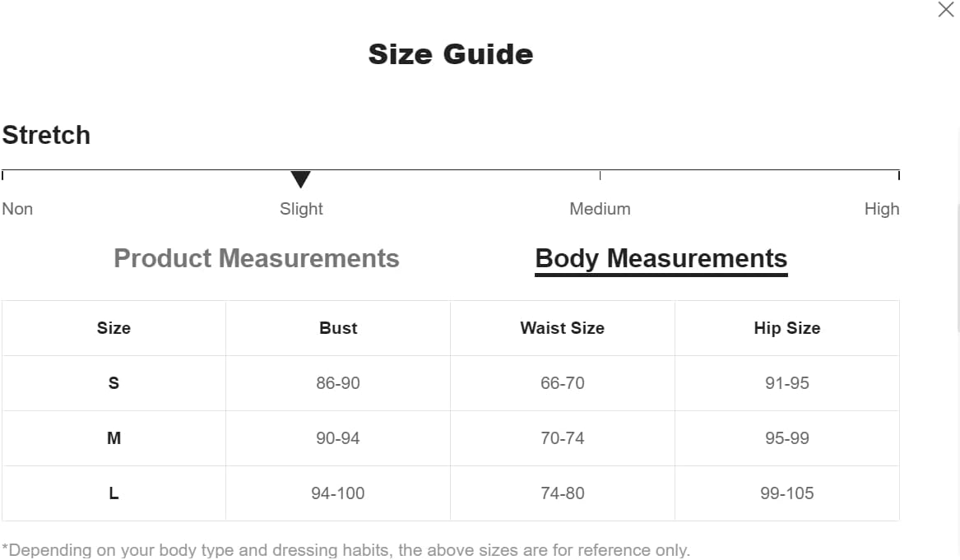Close the Size Guide dialog
The height and width of the screenshot is (560, 960).
pyautogui.click(x=945, y=9)
